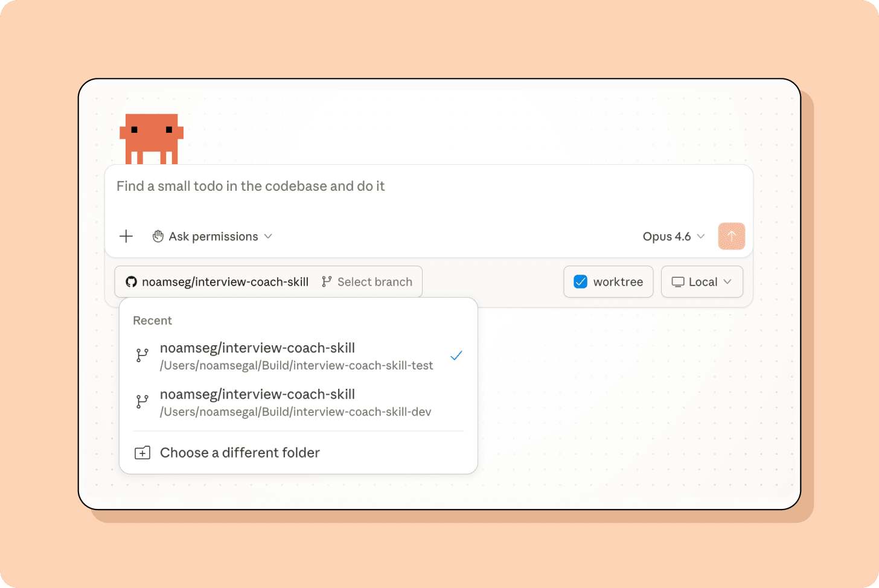Click chevron beside Ask permissions

[x=268, y=236]
